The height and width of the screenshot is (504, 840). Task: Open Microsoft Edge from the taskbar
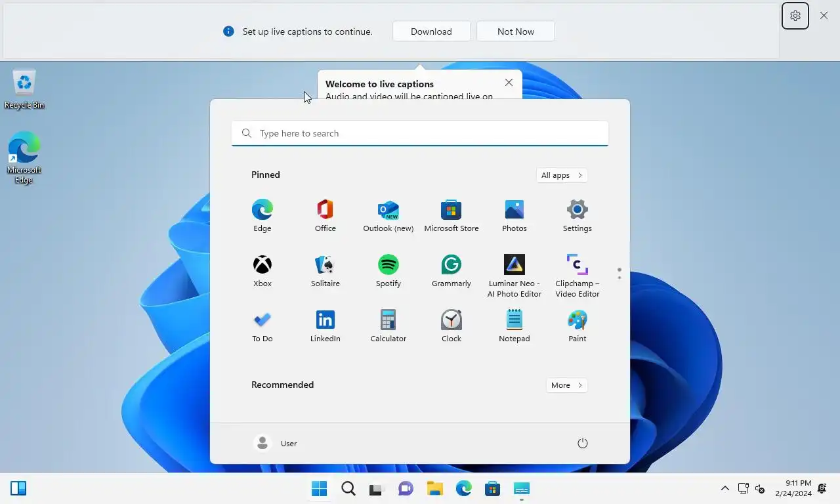[x=463, y=488]
